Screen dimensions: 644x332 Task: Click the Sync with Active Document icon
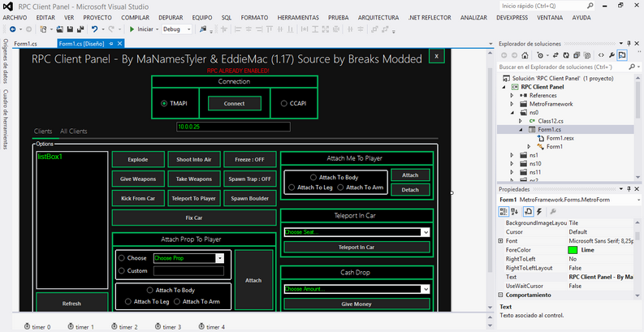[556, 55]
